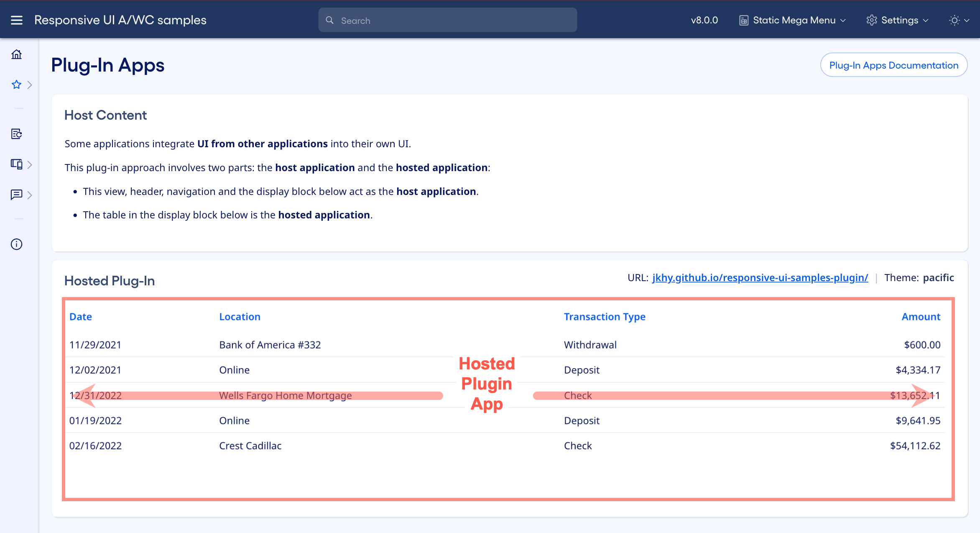Expand the Favorites chevron in the sidebar
980x533 pixels.
30,85
